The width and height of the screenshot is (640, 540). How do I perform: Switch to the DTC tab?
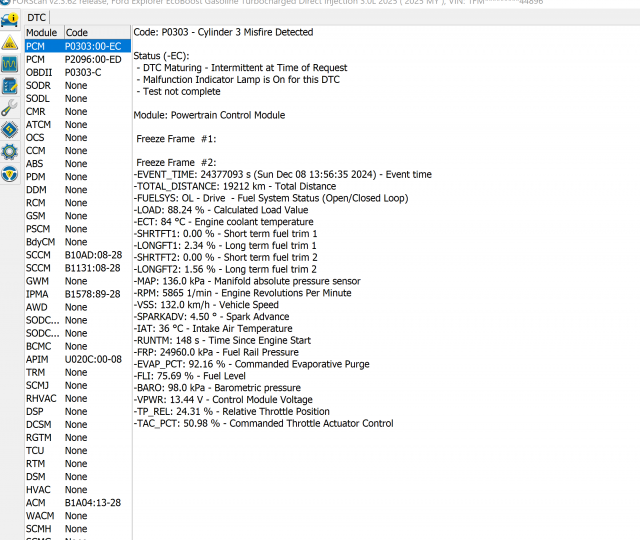point(37,17)
